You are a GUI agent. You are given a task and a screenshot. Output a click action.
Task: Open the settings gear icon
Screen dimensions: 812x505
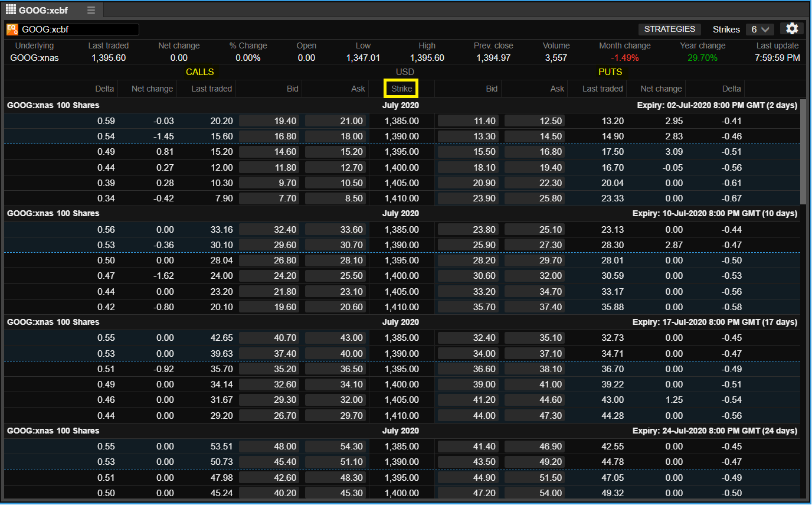tap(792, 29)
